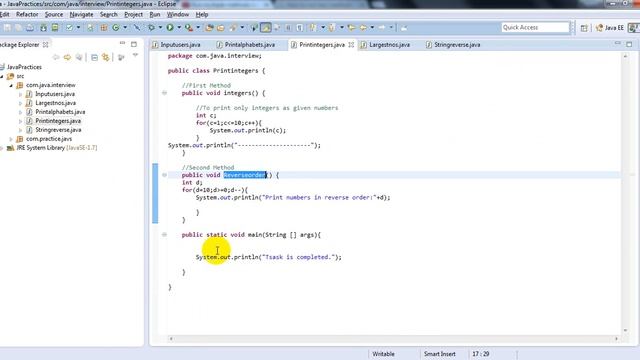Collapse the com.java.interview package
The width and height of the screenshot is (640, 360).
pyautogui.click(x=11, y=85)
